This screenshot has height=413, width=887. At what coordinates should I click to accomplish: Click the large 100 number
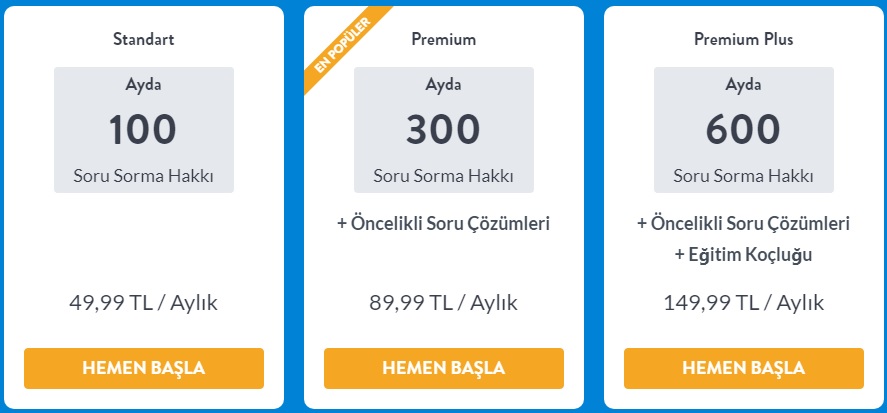pyautogui.click(x=143, y=130)
